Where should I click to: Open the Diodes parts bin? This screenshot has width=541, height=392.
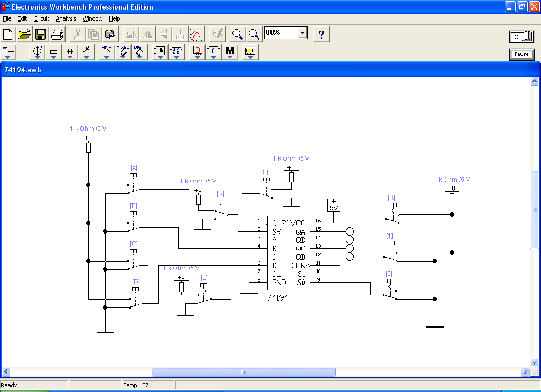pos(70,52)
